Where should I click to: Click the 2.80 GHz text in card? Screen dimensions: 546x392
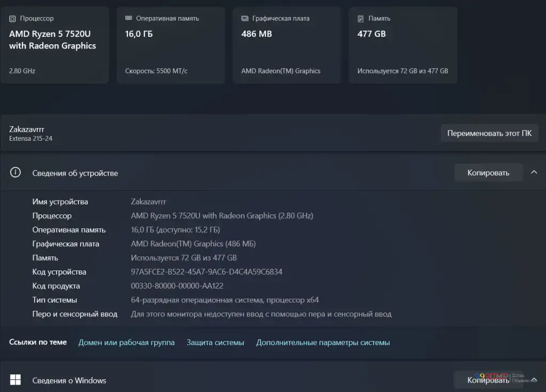22,71
